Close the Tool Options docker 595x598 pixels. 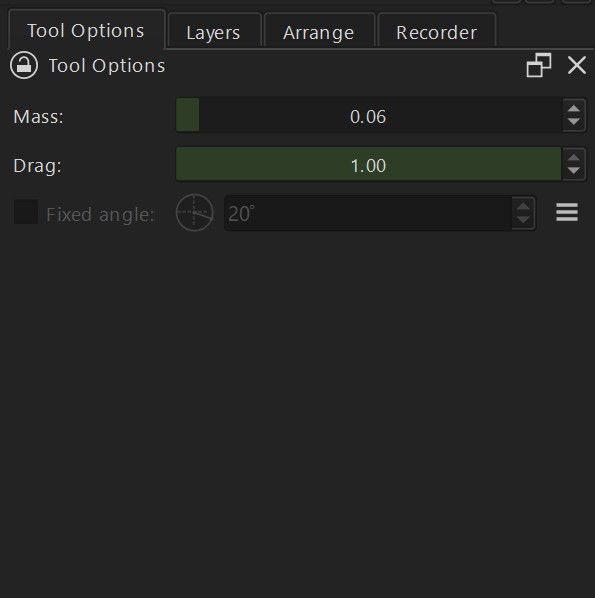click(x=577, y=65)
